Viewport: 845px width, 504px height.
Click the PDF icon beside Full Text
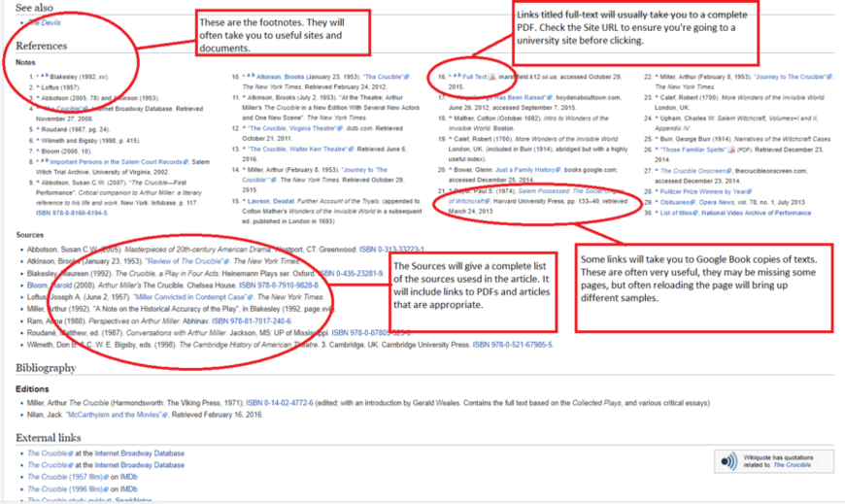tap(491, 77)
